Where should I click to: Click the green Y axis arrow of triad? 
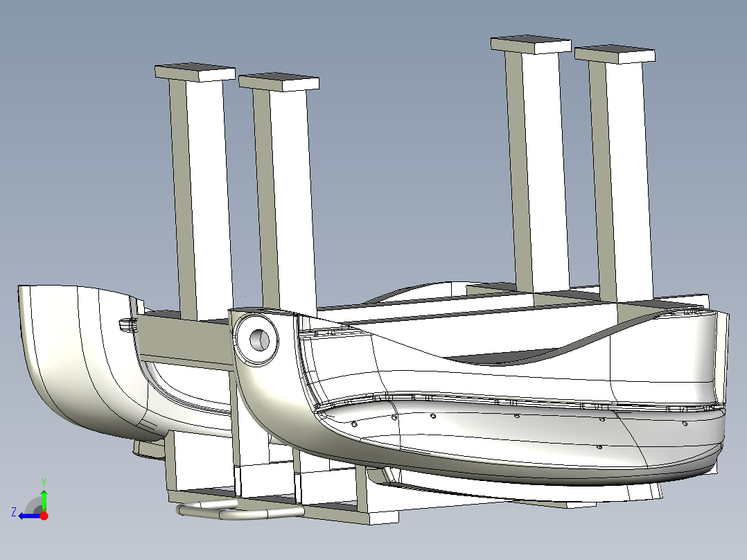click(44, 500)
